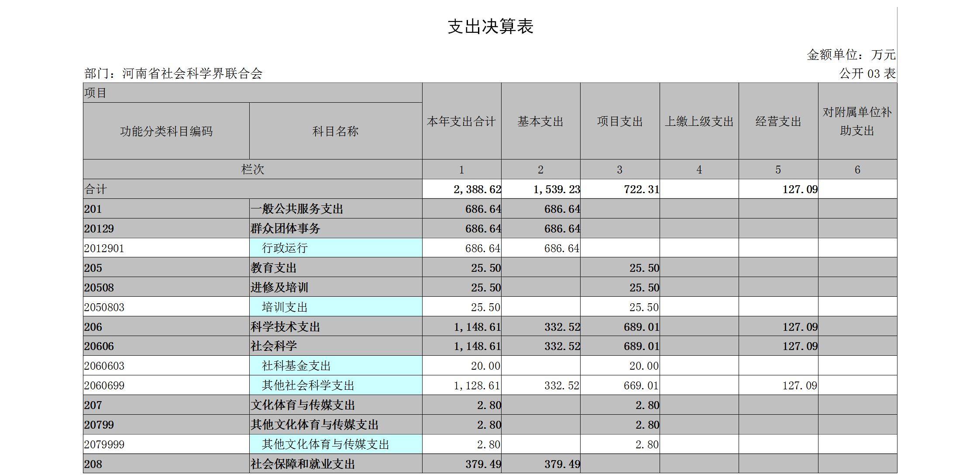Image resolution: width=980 pixels, height=475 pixels.
Task: Click total value 2,388.62
Action: click(x=477, y=189)
